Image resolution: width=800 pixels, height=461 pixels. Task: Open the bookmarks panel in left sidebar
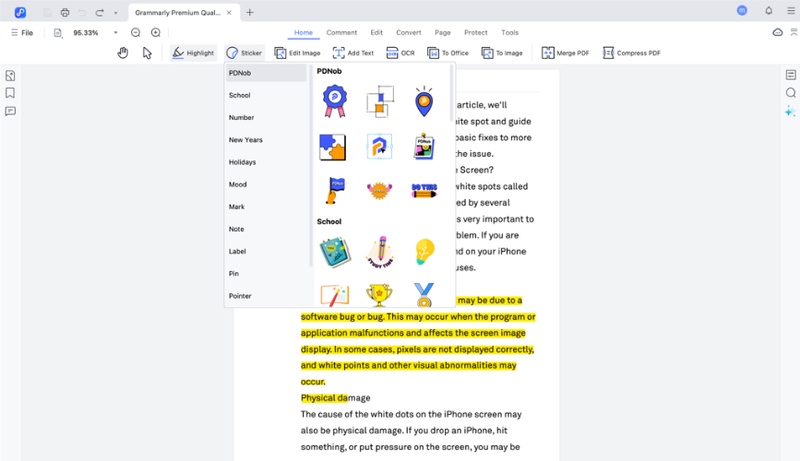[10, 93]
